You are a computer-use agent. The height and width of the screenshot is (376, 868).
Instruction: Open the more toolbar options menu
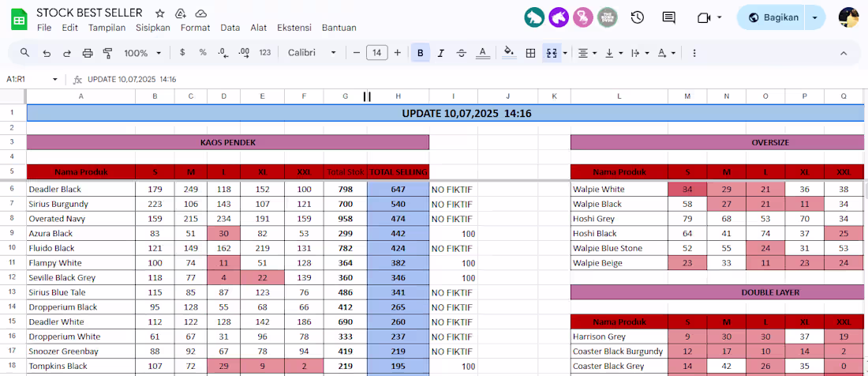[694, 53]
